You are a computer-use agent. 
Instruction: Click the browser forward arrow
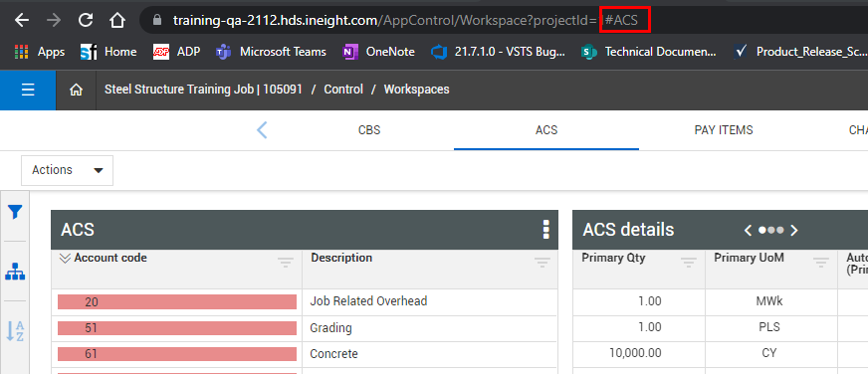54,21
